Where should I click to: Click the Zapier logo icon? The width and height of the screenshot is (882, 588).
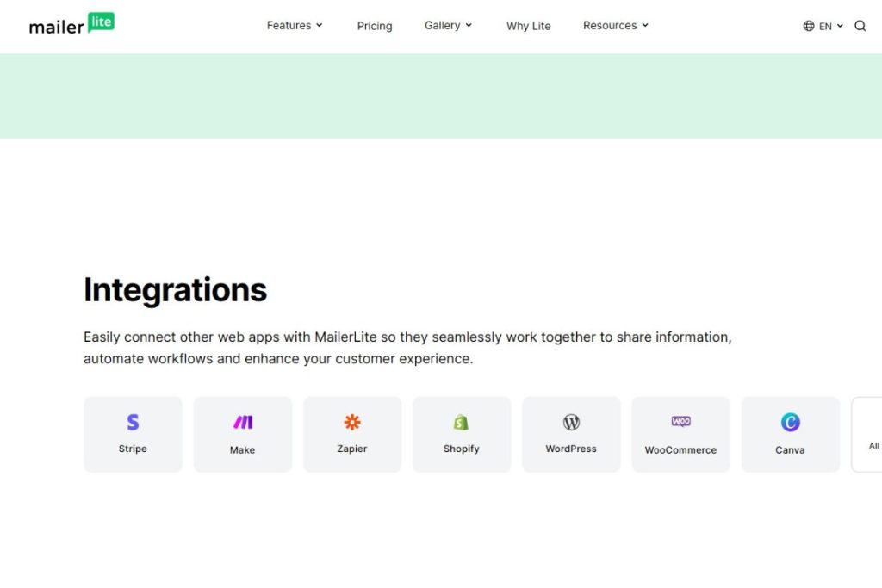point(352,422)
